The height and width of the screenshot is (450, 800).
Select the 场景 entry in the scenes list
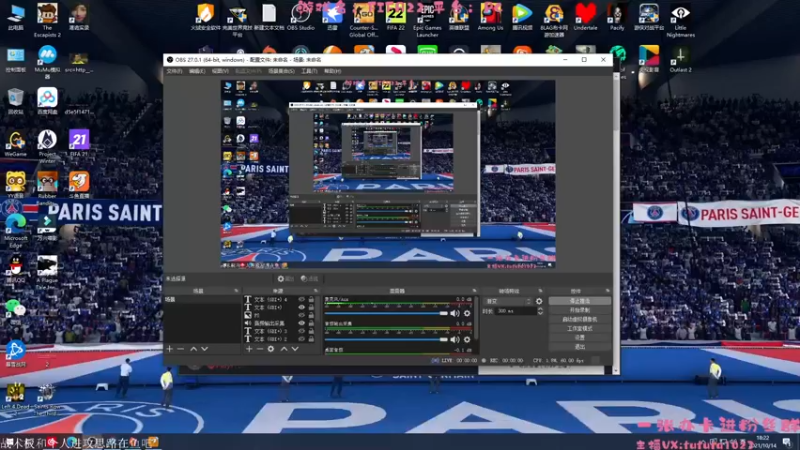click(202, 300)
